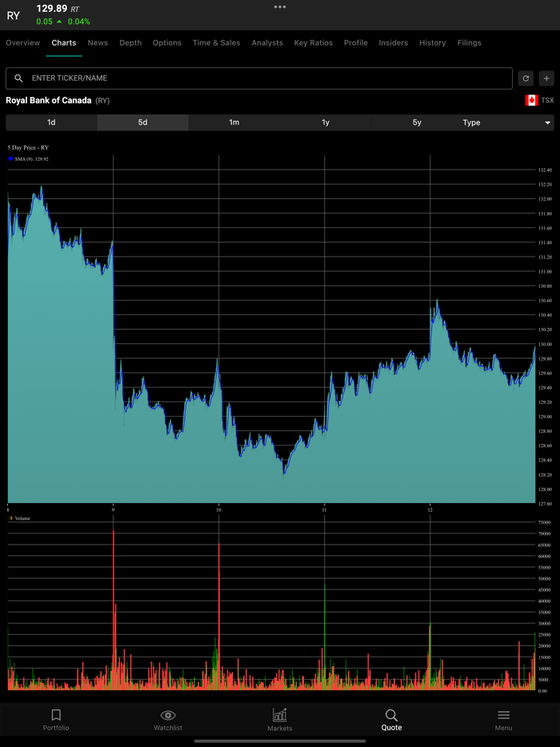Viewport: 560px width, 747px height.
Task: Tap the day 10 marker on time axis
Action: (x=218, y=509)
